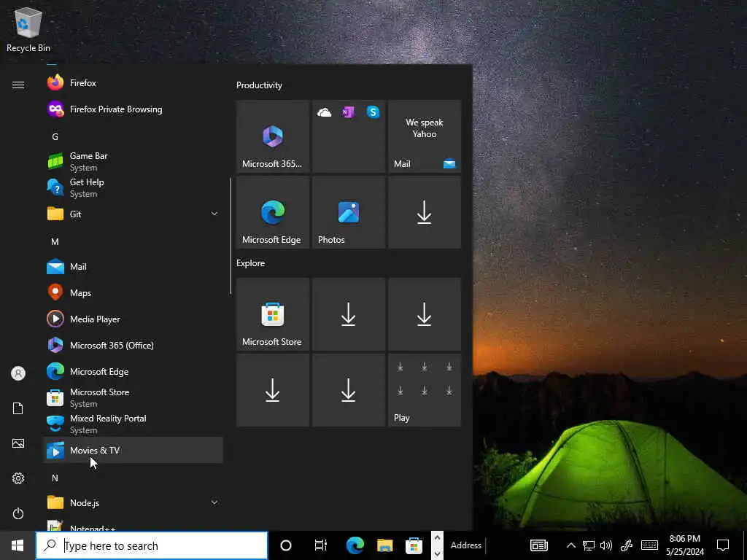Click the OneDrive icon in the folder tile
The width and height of the screenshot is (747, 560).
click(x=325, y=112)
